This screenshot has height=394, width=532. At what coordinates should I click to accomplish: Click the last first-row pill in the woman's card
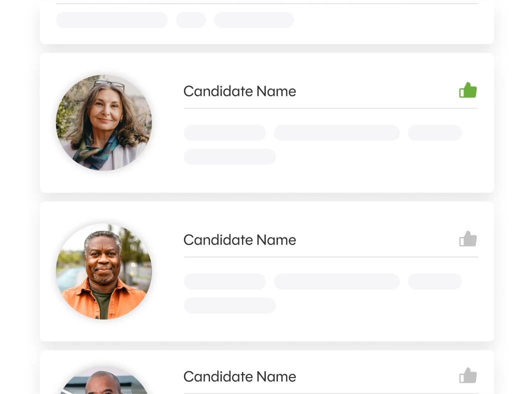point(434,133)
